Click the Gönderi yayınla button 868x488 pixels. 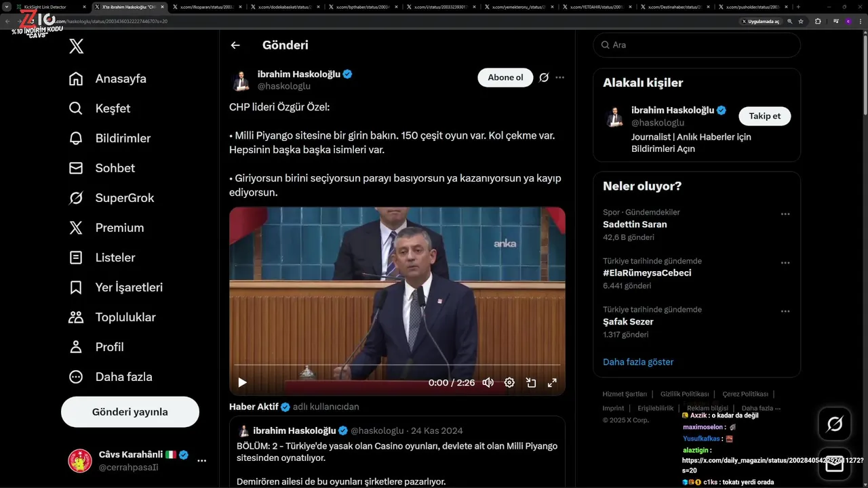click(130, 412)
